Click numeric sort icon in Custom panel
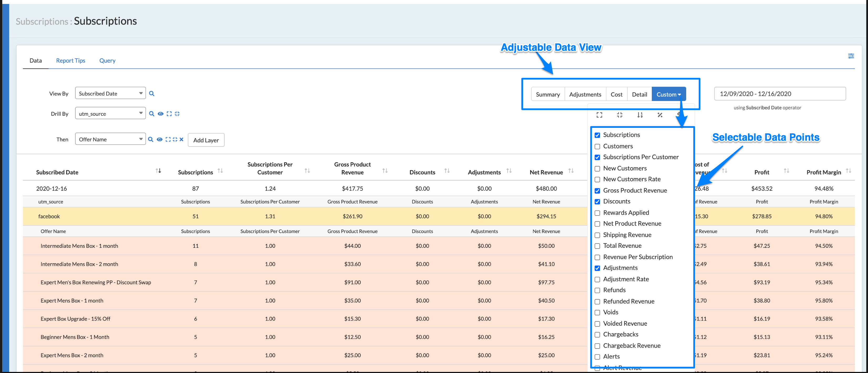 (640, 115)
